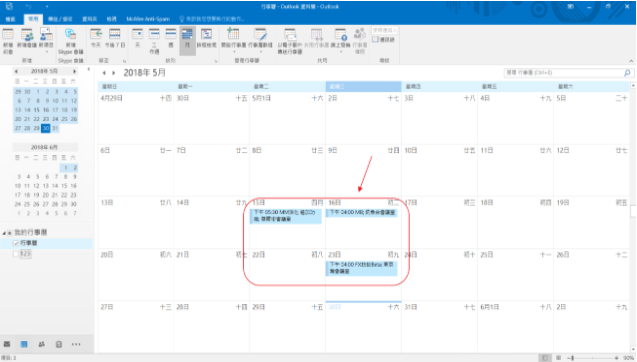
Task: Collapse the ribbon with the chevron
Action: pos(631,61)
